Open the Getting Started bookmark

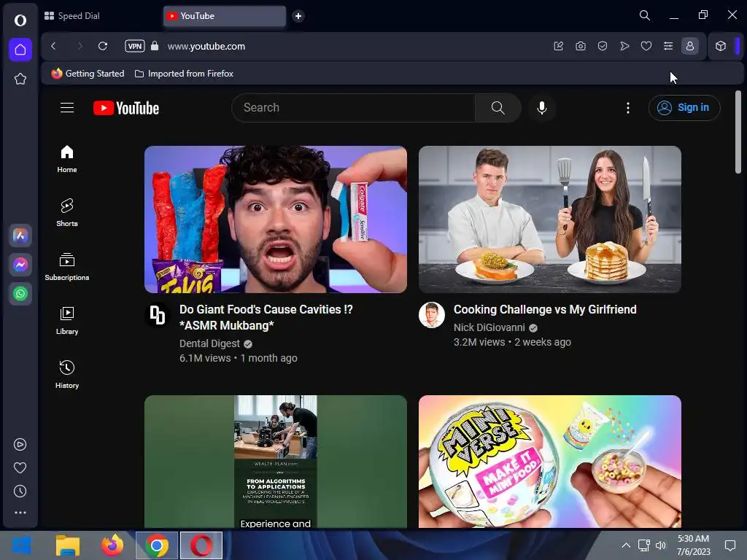click(88, 74)
